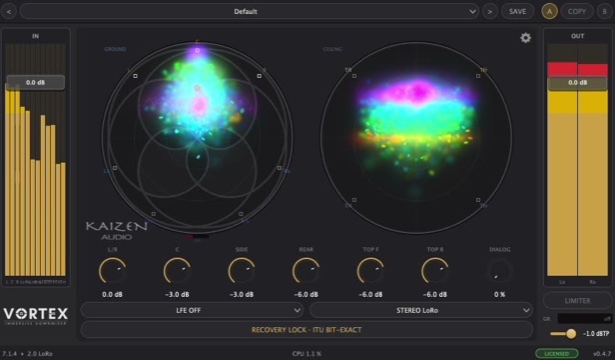Open the LFE OFF dropdown
This screenshot has width=615, height=360.
(192, 310)
